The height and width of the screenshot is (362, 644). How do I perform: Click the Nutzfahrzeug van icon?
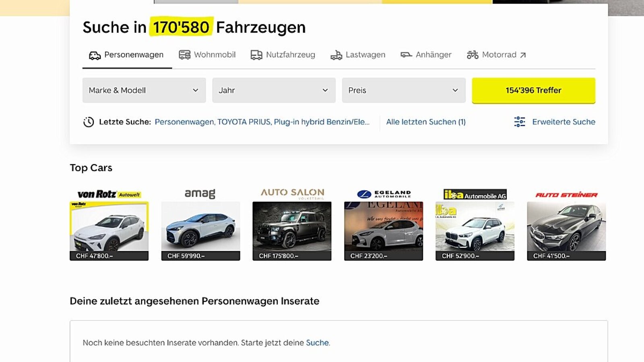tap(256, 55)
